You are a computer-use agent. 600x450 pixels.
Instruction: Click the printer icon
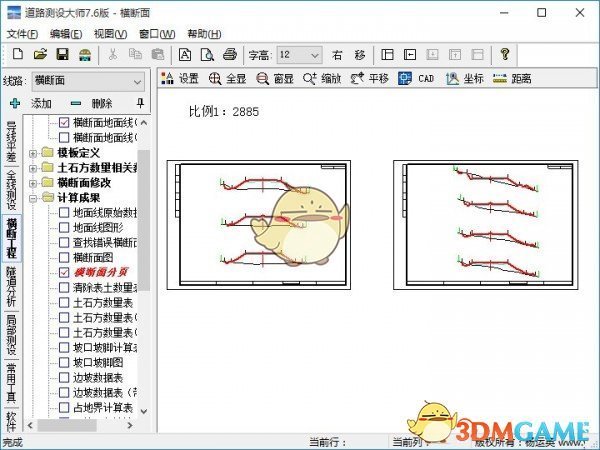tap(230, 54)
